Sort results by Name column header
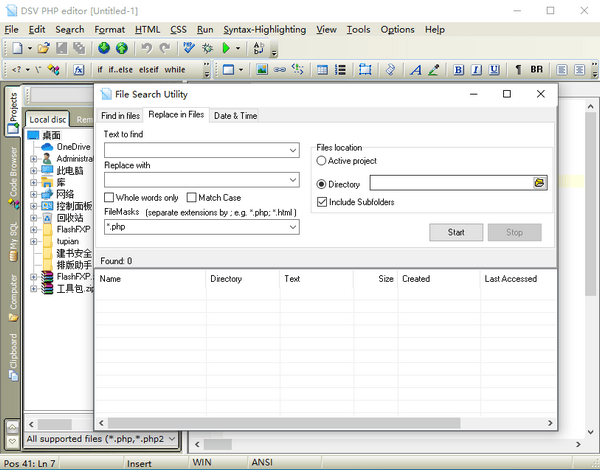Image resolution: width=600 pixels, height=470 pixels. point(150,279)
